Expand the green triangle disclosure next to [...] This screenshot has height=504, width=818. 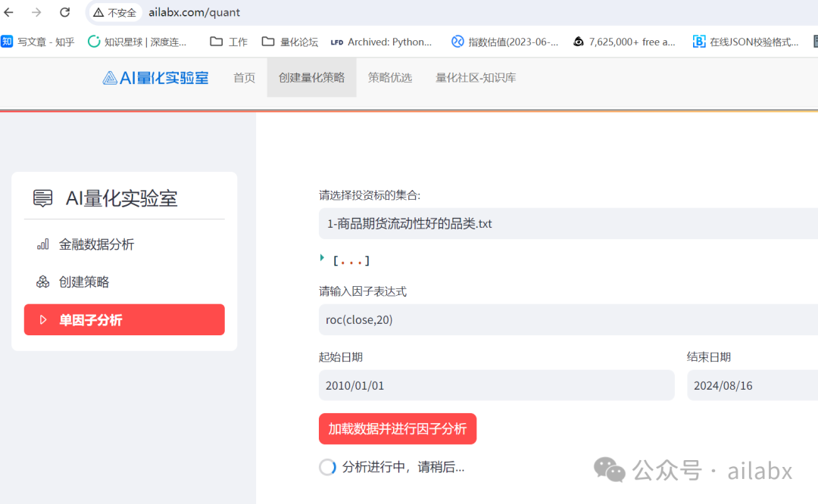pos(321,259)
